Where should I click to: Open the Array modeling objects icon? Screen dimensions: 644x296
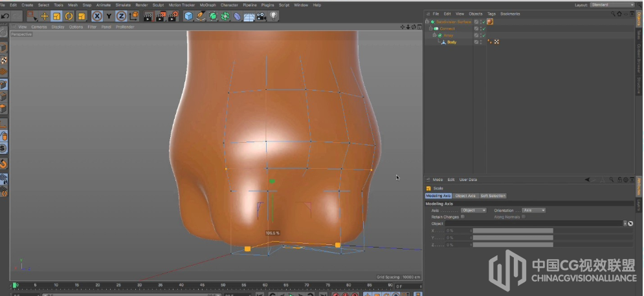tap(225, 16)
